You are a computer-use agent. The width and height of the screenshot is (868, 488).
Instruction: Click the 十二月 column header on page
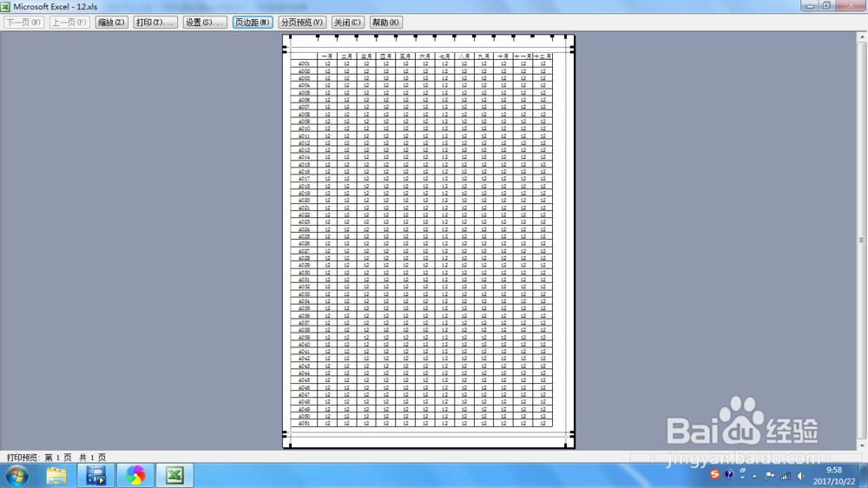[542, 56]
